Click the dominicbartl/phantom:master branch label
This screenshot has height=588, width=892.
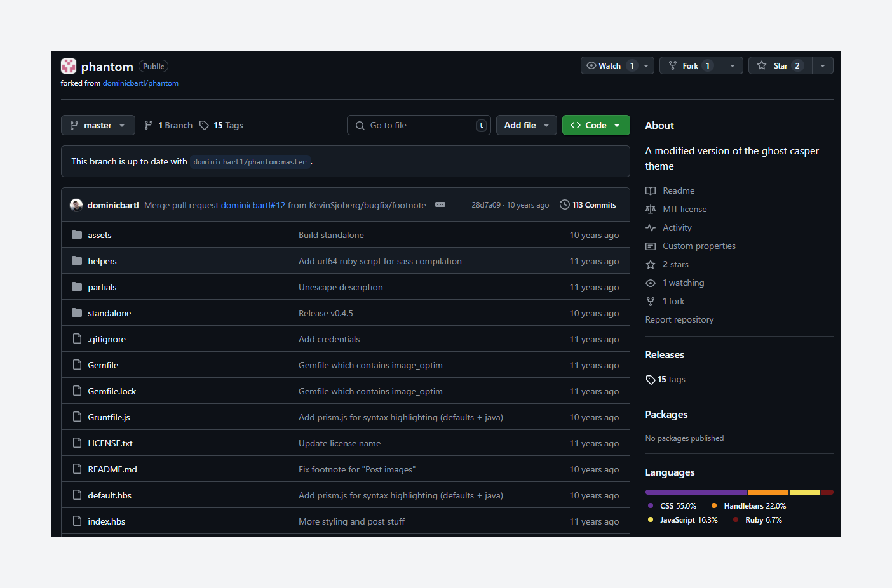250,162
